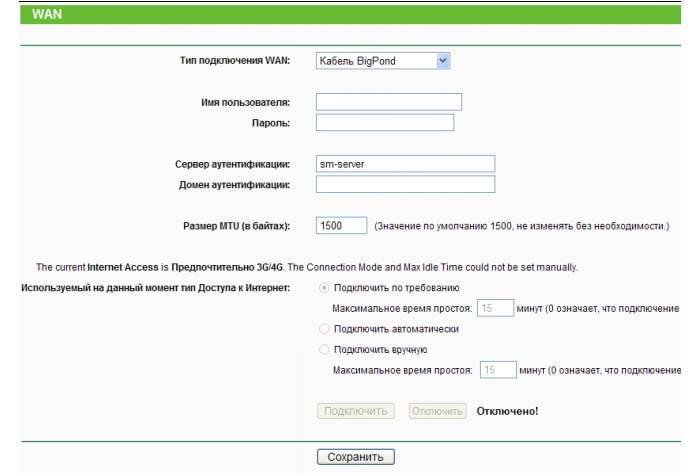The image size is (700, 473).
Task: Focus the Пароль password field
Action: coord(384,122)
